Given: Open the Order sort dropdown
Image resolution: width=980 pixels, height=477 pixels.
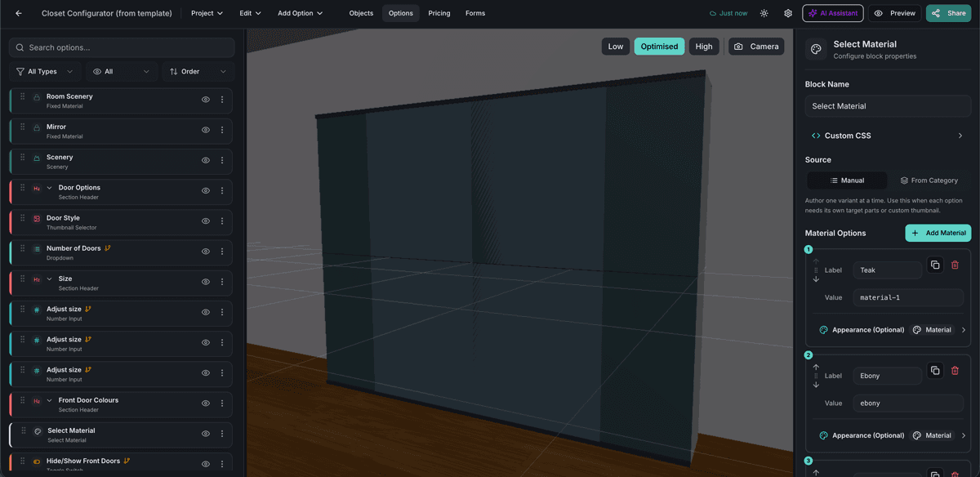Looking at the screenshot, I should [x=198, y=72].
